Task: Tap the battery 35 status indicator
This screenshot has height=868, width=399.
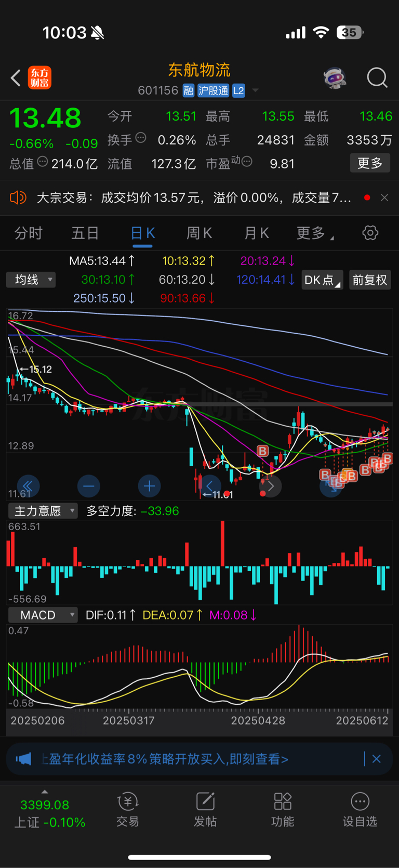Action: pos(350,33)
